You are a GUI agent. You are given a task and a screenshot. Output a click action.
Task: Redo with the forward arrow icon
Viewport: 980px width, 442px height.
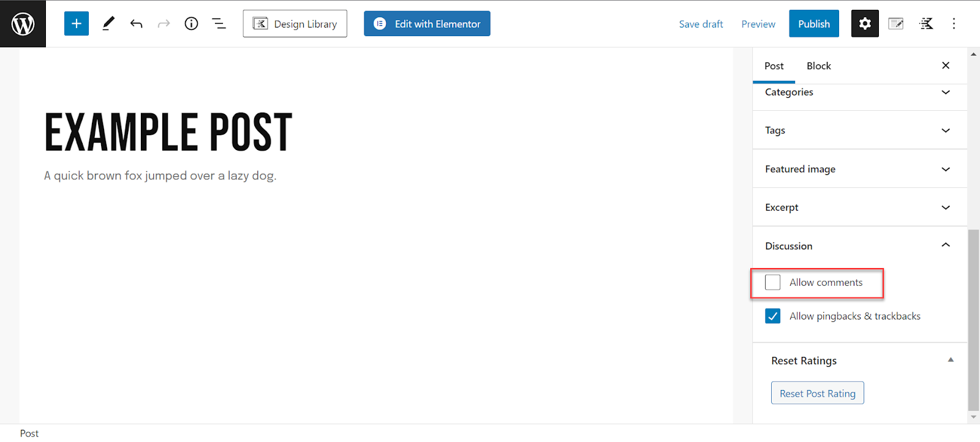pyautogui.click(x=164, y=24)
